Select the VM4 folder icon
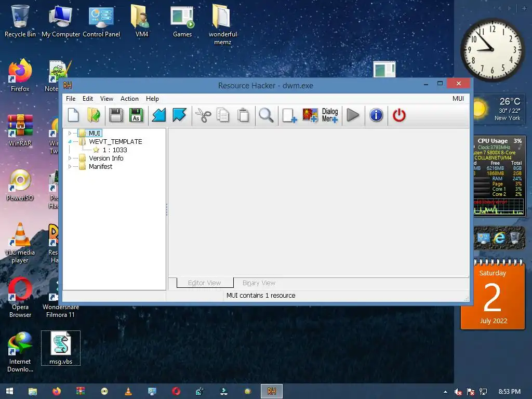Viewport: 532px width, 399px height. tap(141, 21)
